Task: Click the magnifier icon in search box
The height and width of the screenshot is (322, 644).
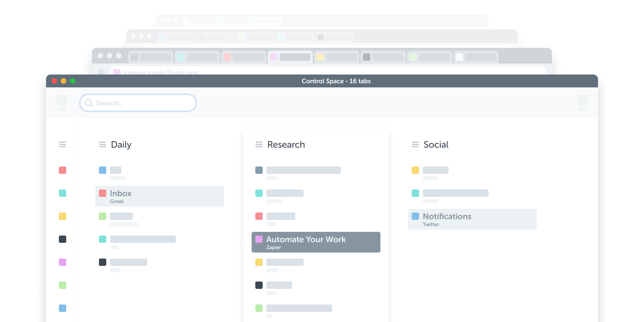Action: [x=89, y=103]
